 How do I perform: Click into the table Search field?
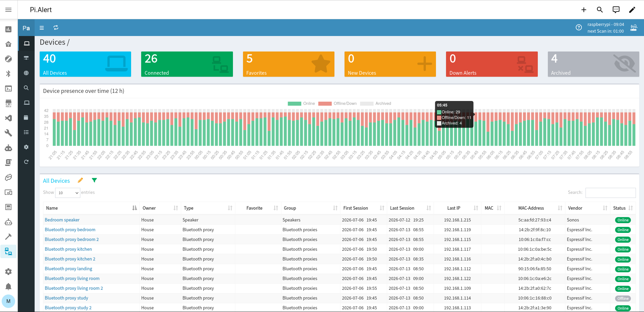pyautogui.click(x=610, y=193)
